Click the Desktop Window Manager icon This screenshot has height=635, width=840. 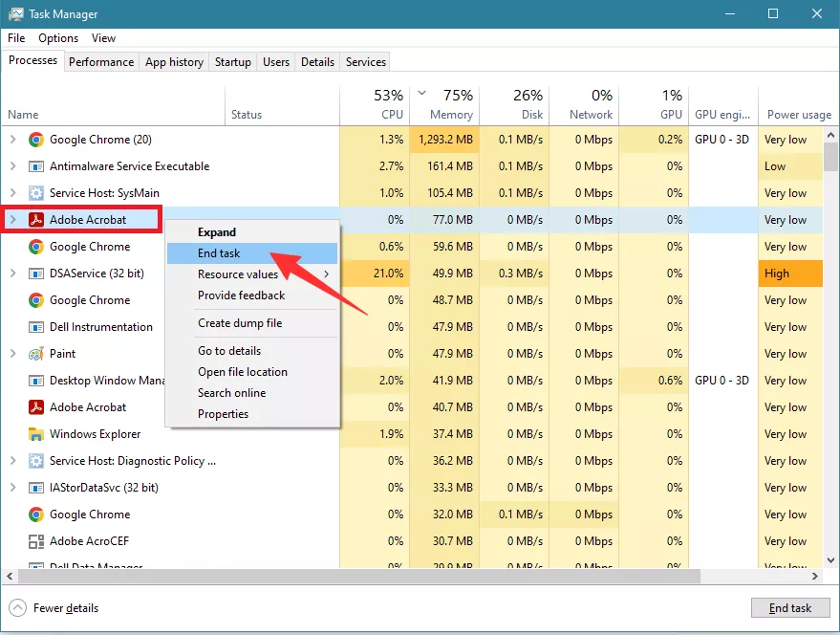(35, 381)
